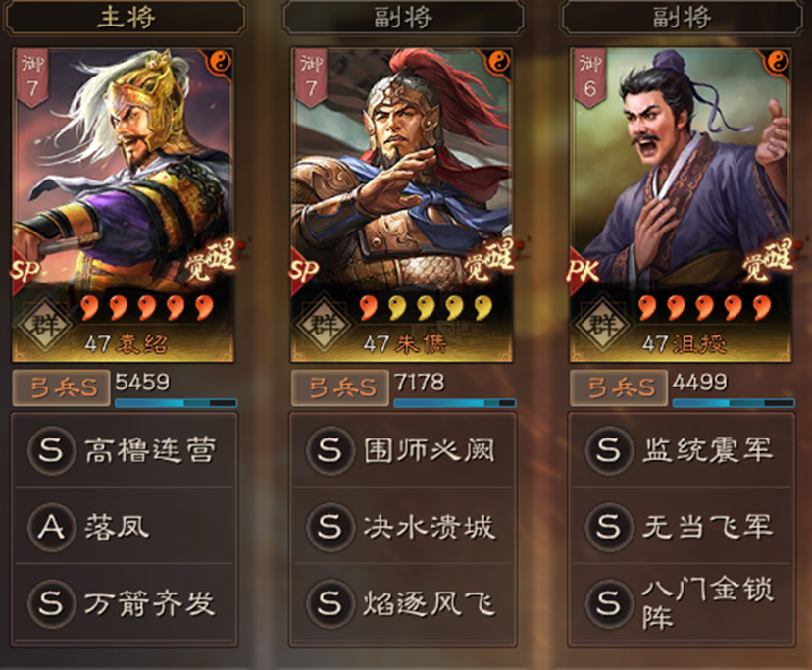
Task: Click 沮授's 弓兵S troop type button
Action: (x=619, y=387)
